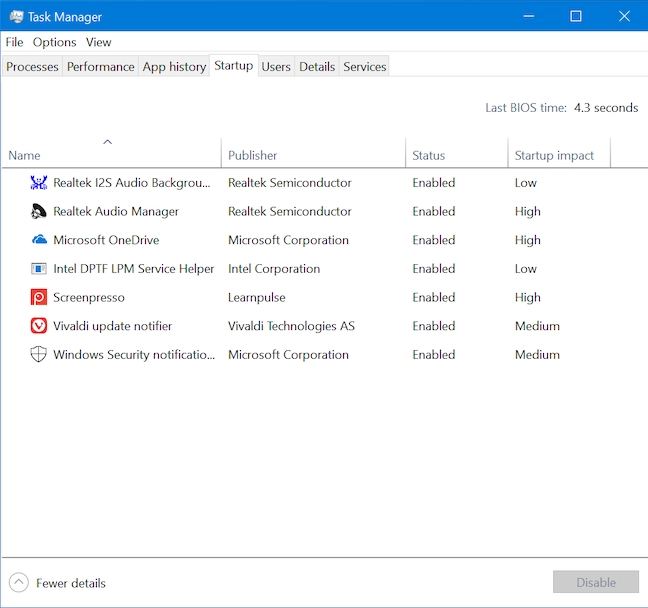
Task: Open the View menu
Action: (98, 42)
